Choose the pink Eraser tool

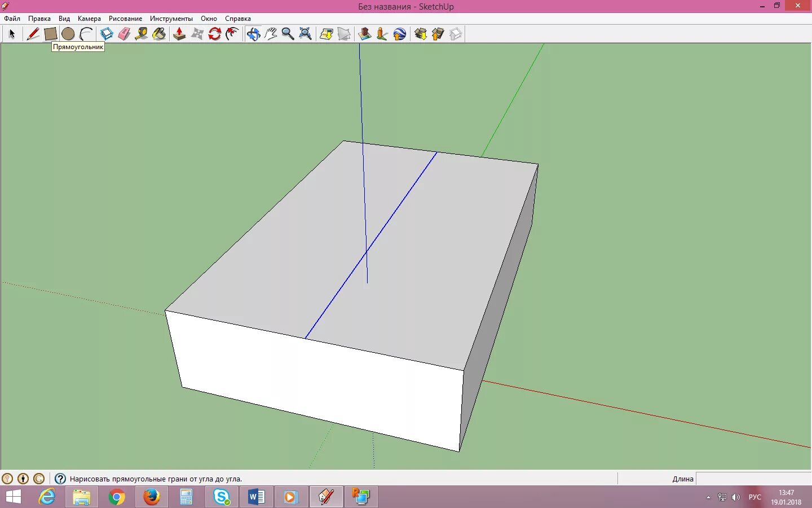[x=124, y=34]
